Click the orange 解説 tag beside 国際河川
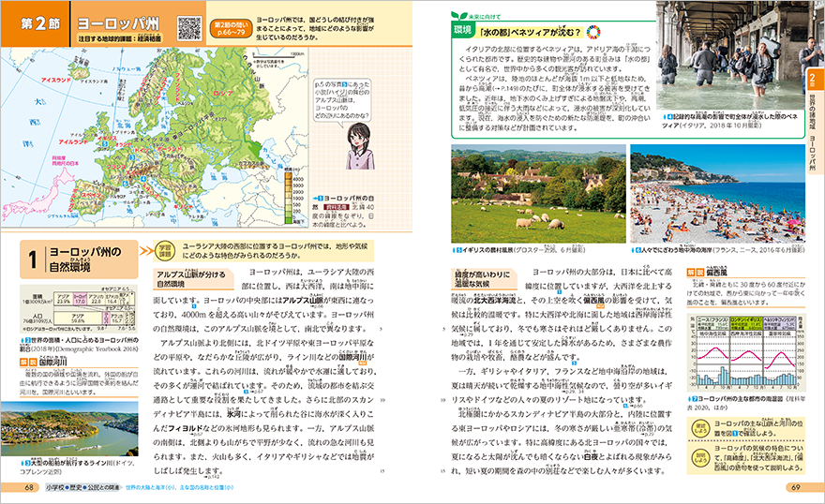This screenshot has height=504, width=825. point(27,363)
